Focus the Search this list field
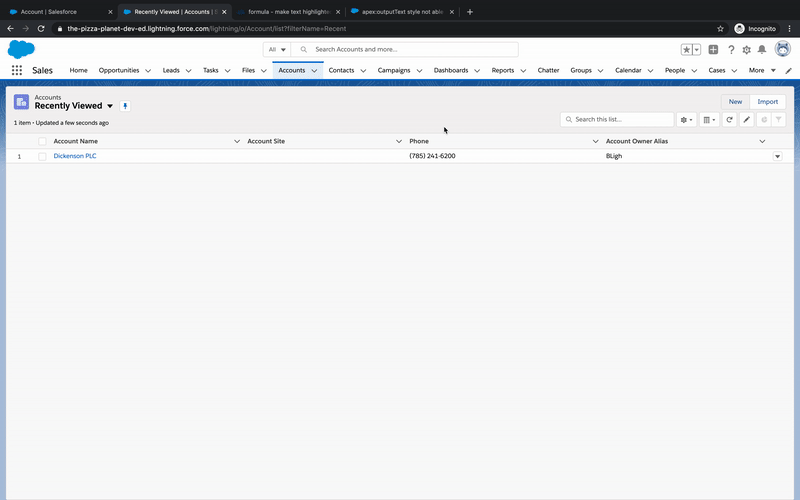 pos(617,119)
